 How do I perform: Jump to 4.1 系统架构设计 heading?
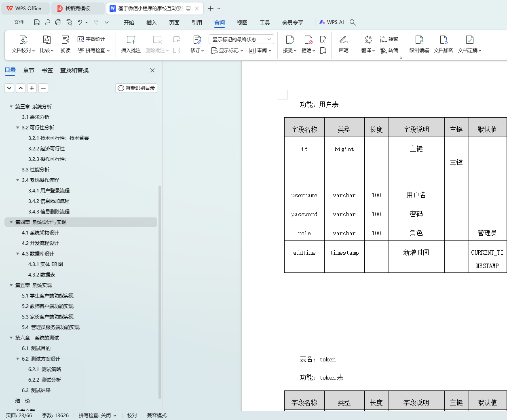(x=40, y=233)
